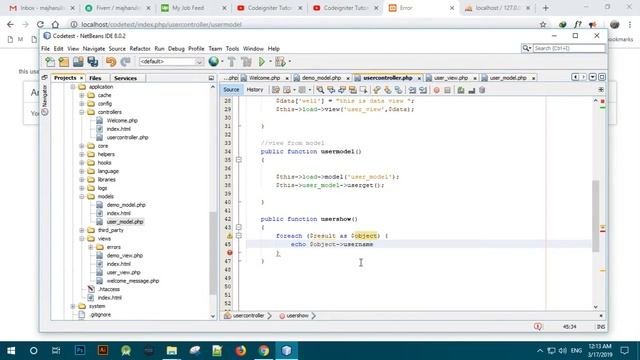
Task: Click Previous Bookmark icon
Action: [x=377, y=90]
